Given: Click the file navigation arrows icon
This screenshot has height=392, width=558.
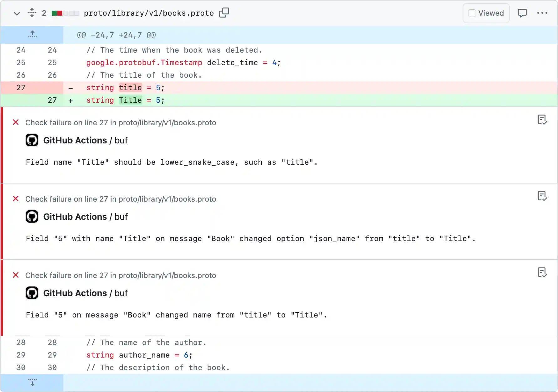Looking at the screenshot, I should pos(32,13).
